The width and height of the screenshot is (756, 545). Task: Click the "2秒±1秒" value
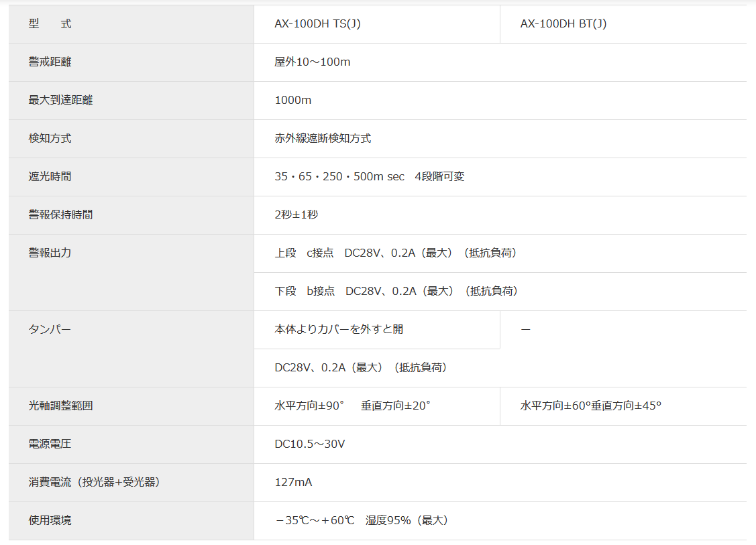pos(296,215)
